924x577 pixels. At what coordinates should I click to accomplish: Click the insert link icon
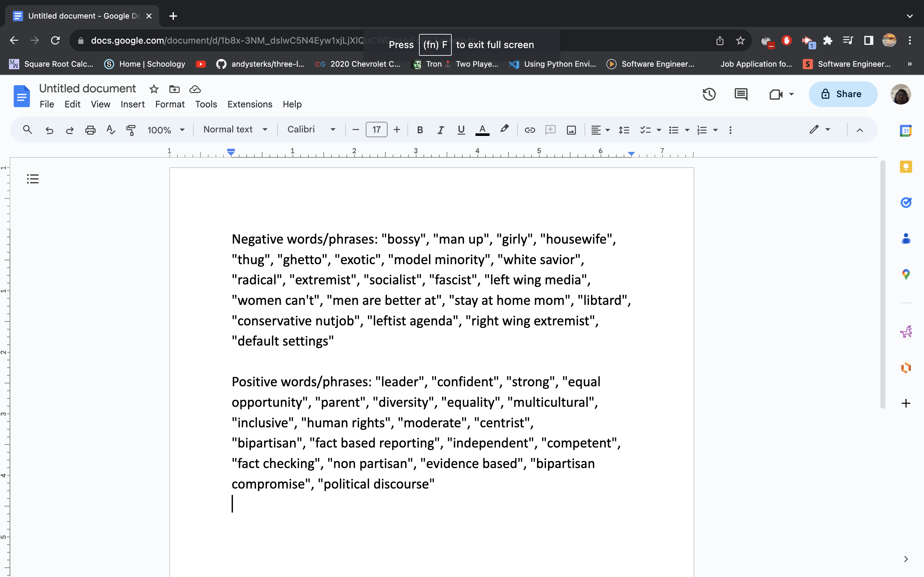(530, 130)
